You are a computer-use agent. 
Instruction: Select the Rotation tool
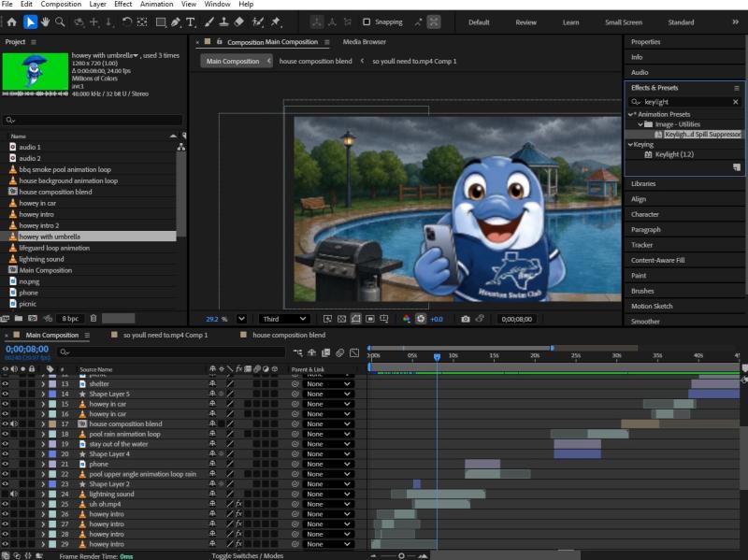click(126, 22)
